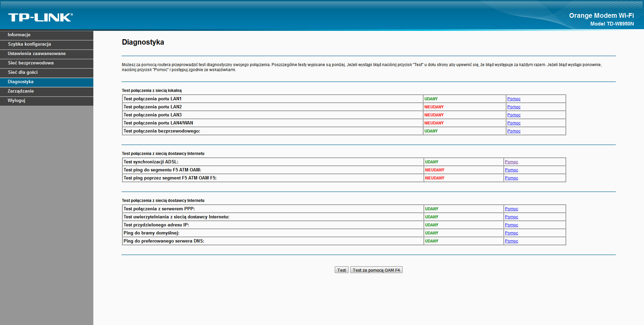
Task: Click 'Test uwierzytelniania z siecią dostawcy' label
Action: [176, 217]
